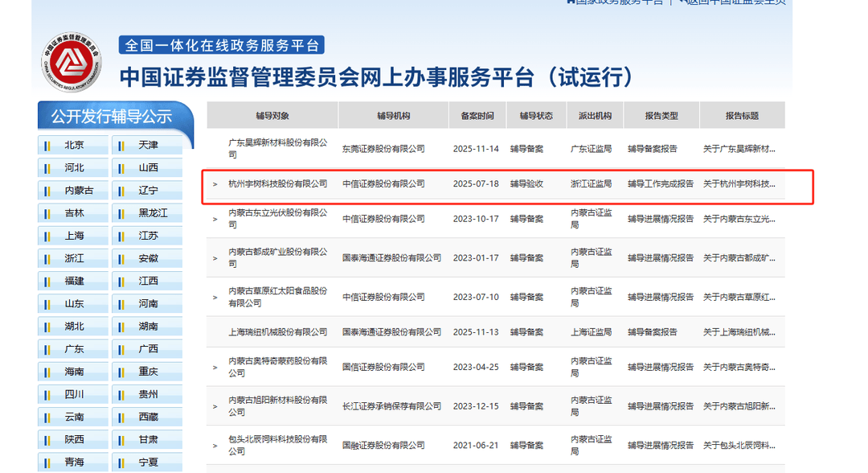Choose the 宁夏 region

[148, 463]
